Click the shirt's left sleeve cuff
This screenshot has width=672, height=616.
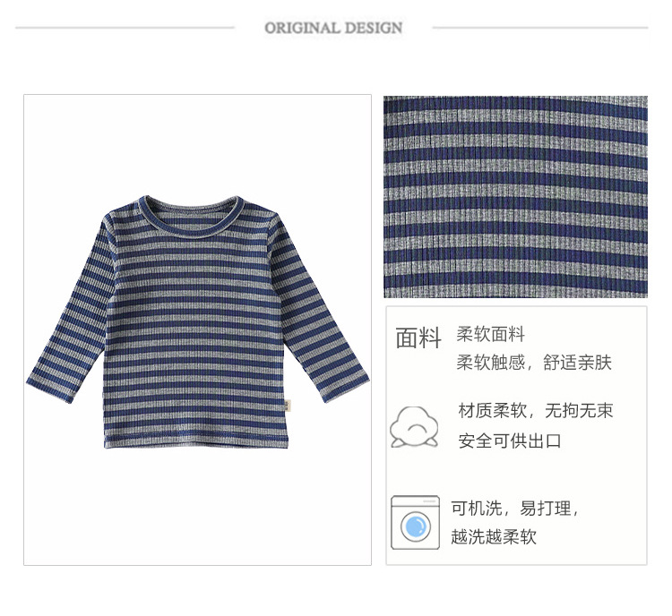coord(48,390)
